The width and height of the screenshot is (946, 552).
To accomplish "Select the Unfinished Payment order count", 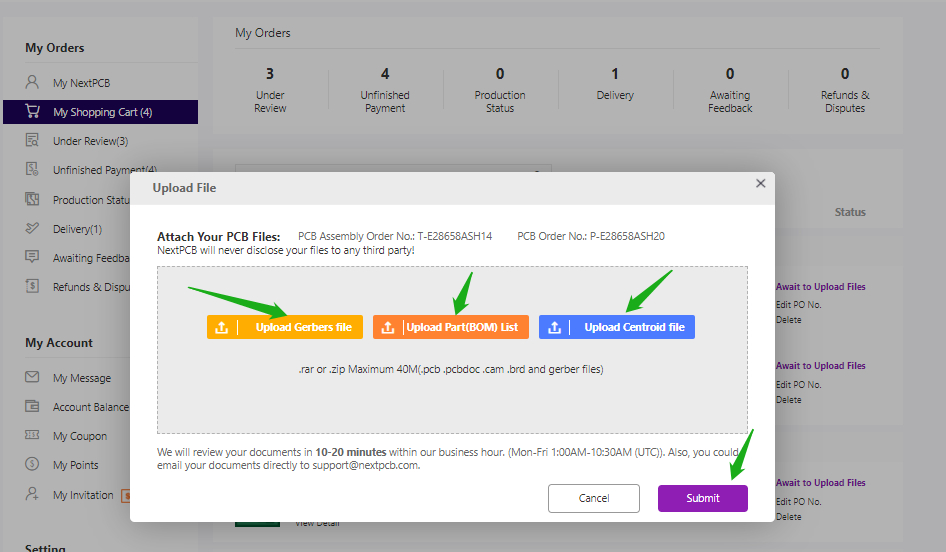I will click(385, 74).
